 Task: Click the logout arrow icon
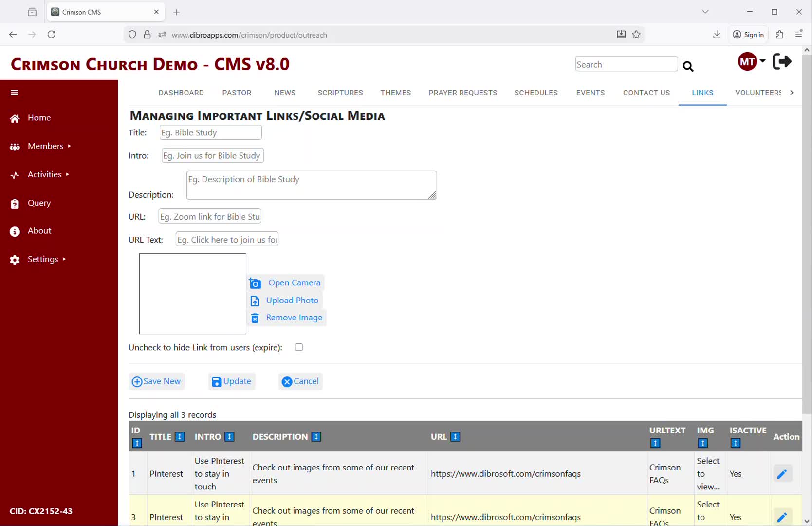[x=782, y=62]
